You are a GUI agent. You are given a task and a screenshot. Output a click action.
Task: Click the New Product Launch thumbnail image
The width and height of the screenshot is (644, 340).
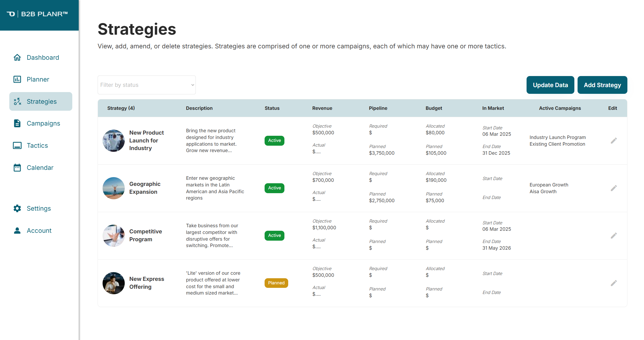click(114, 141)
